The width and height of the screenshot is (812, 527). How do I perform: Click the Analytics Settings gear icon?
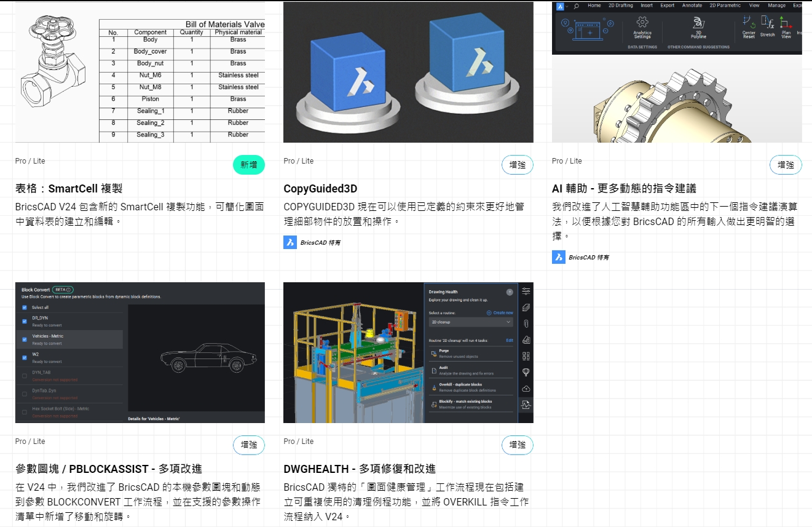click(x=642, y=23)
